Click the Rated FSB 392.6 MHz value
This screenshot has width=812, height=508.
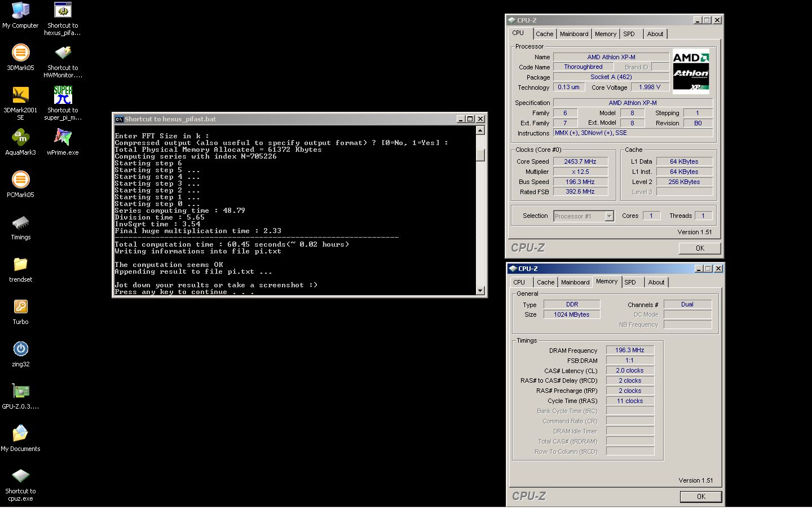pyautogui.click(x=580, y=192)
